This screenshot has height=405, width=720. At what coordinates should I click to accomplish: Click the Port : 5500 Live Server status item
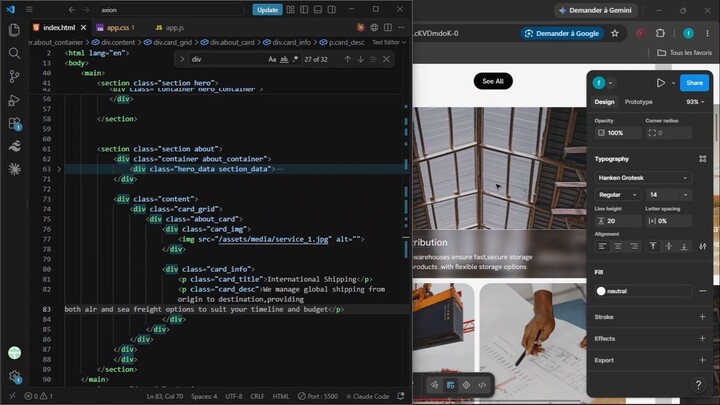[x=318, y=396]
